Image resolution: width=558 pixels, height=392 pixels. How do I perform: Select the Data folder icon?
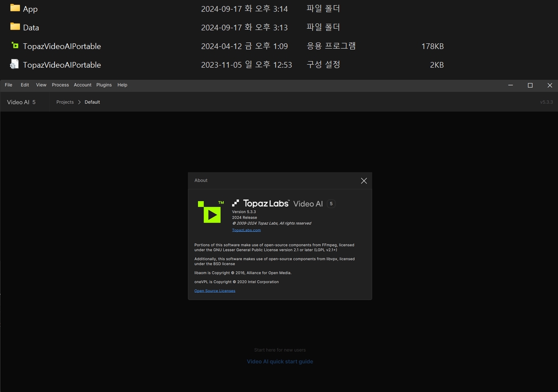[x=15, y=27]
